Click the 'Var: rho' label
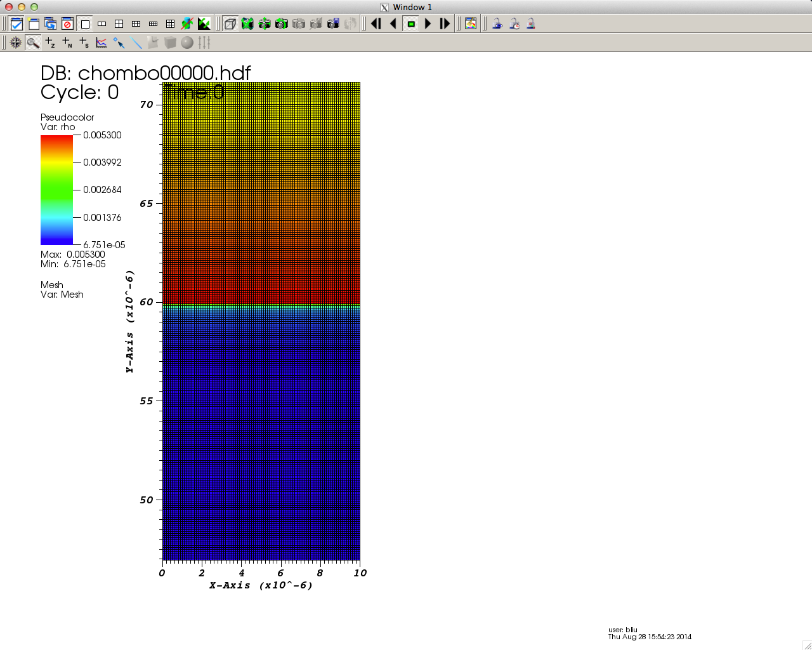Image resolution: width=812 pixels, height=650 pixels. (x=58, y=127)
